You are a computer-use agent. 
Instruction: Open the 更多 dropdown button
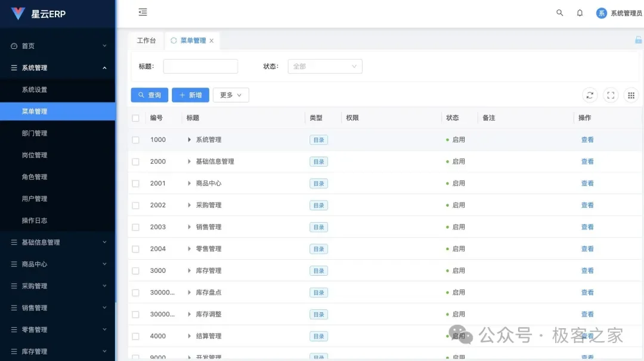pos(231,95)
